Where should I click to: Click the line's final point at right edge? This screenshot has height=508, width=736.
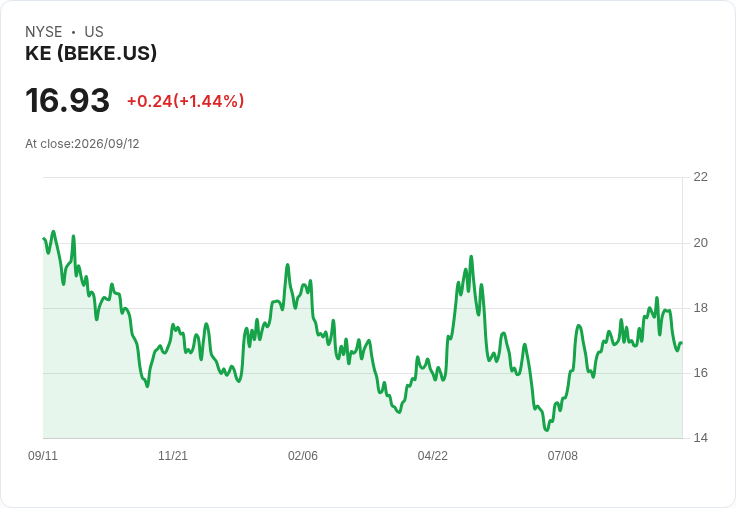click(682, 343)
